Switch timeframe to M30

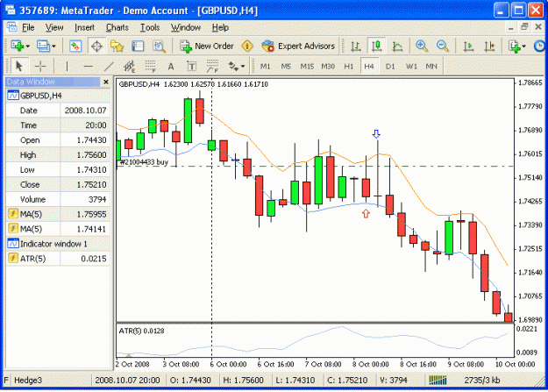tap(328, 66)
